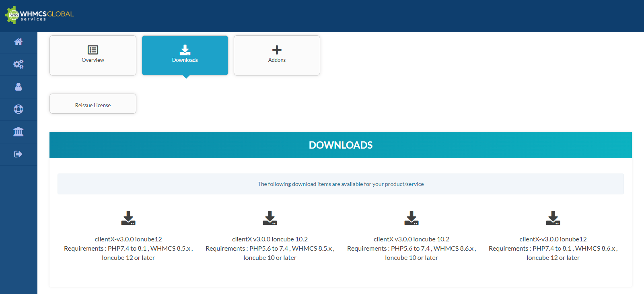
Task: Click download icon for ionube12 WHMCS 8.5.x
Action: click(128, 218)
